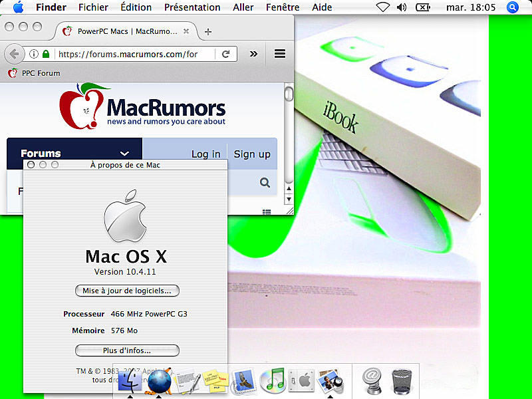Screen dimensions: 532x399
Task: Open TextEdit from the Dock
Action: (x=188, y=381)
